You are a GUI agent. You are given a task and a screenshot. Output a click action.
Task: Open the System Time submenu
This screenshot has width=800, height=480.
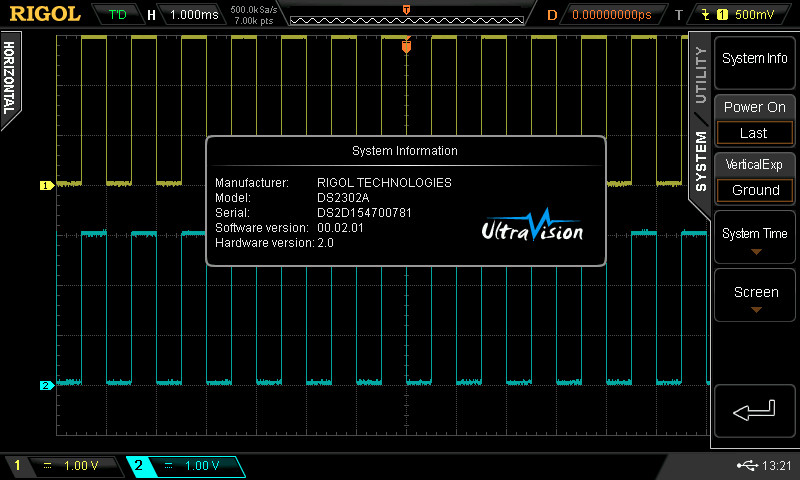pyautogui.click(x=755, y=237)
